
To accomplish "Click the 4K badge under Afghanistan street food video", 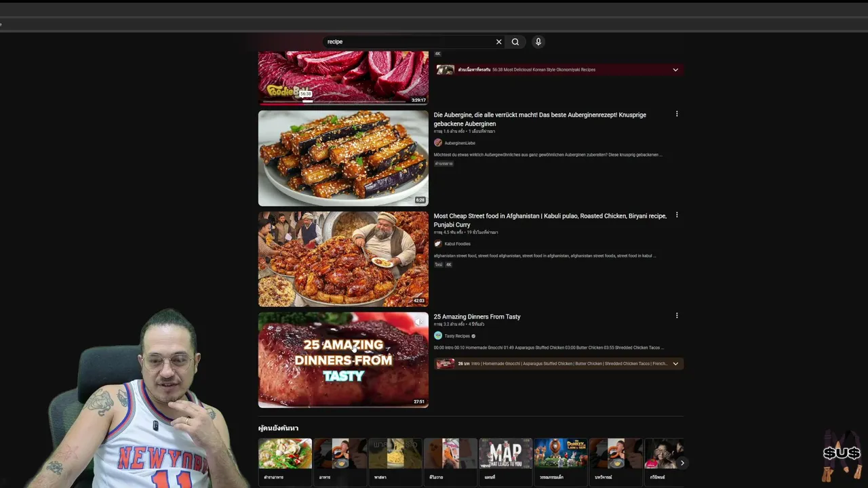I will pyautogui.click(x=448, y=264).
